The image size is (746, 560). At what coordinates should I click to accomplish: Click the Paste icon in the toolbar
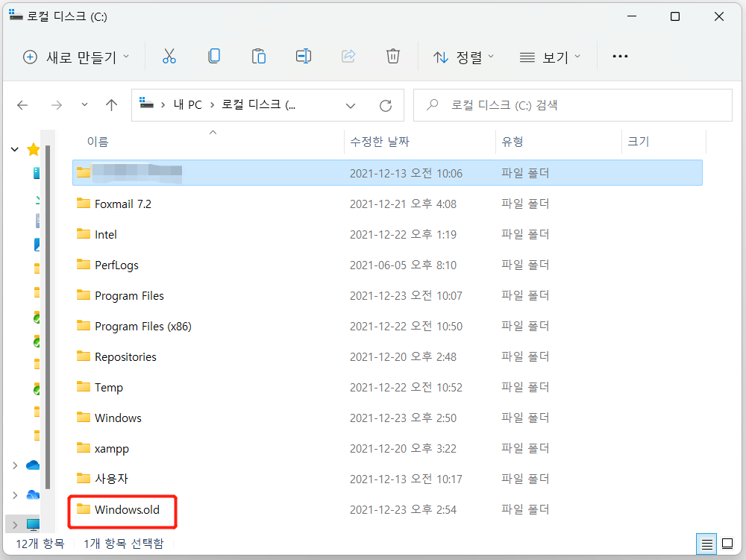pos(259,56)
